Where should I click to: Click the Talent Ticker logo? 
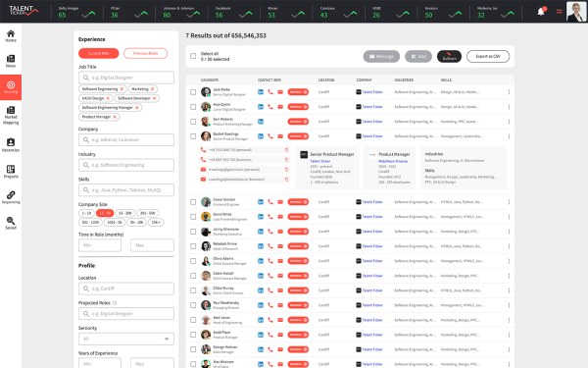click(24, 10)
